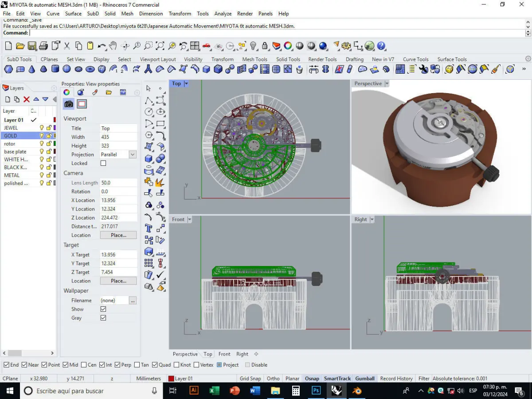Select the SubD Cylinder tool icon
The image size is (532, 399).
click(55, 69)
